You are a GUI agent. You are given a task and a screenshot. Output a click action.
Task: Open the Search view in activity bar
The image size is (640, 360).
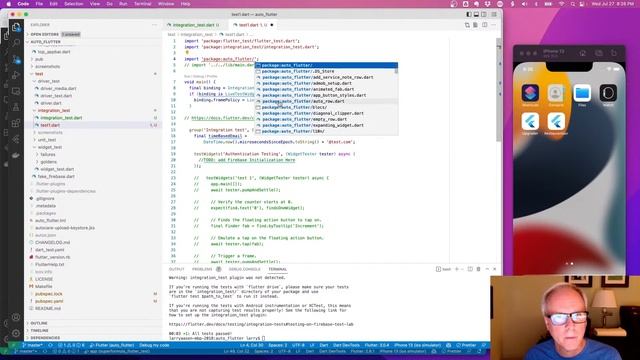[x=16, y=43]
